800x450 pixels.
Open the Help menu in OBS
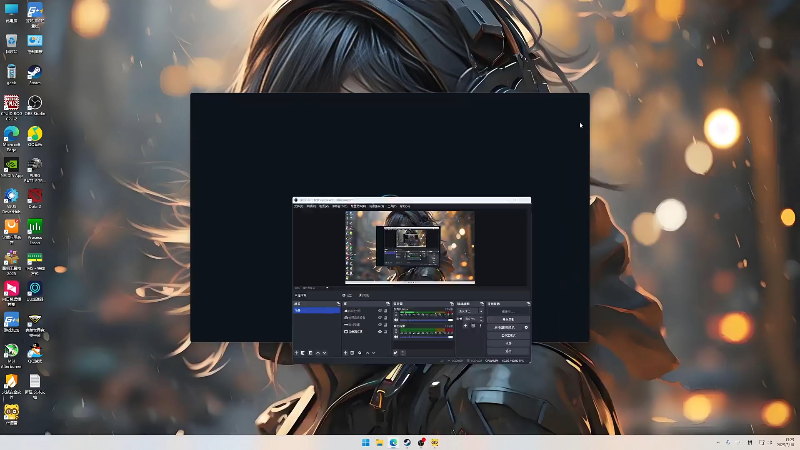405,207
